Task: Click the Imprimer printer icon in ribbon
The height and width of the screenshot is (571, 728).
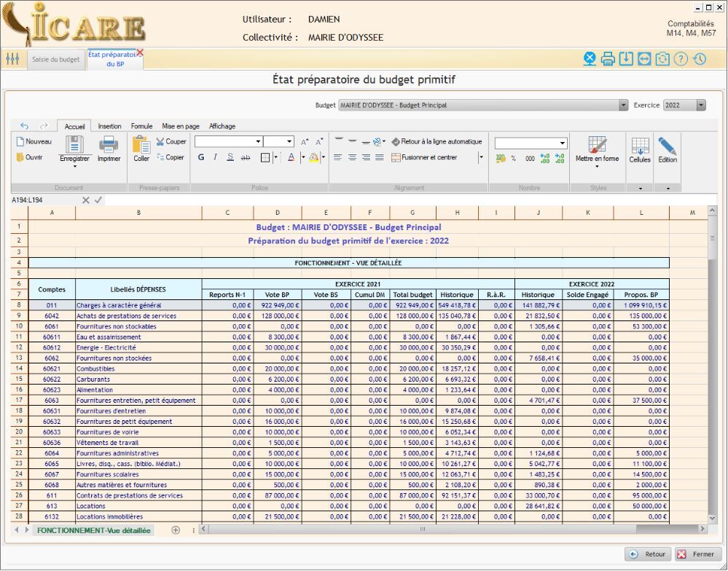Action: [x=109, y=144]
